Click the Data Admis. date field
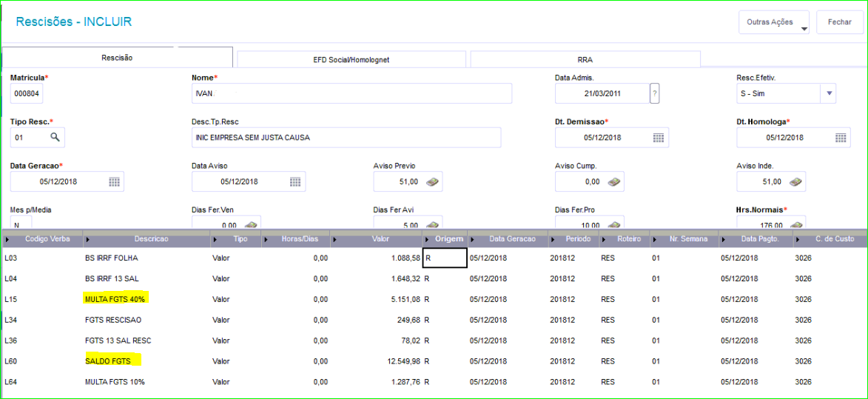Image resolution: width=868 pixels, height=399 pixels. pyautogui.click(x=602, y=93)
